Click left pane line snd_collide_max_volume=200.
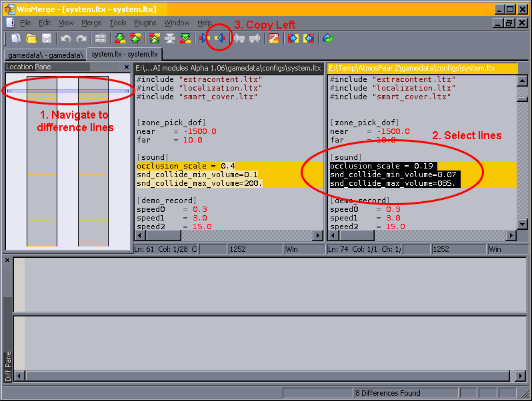The image size is (532, 401). click(x=229, y=183)
